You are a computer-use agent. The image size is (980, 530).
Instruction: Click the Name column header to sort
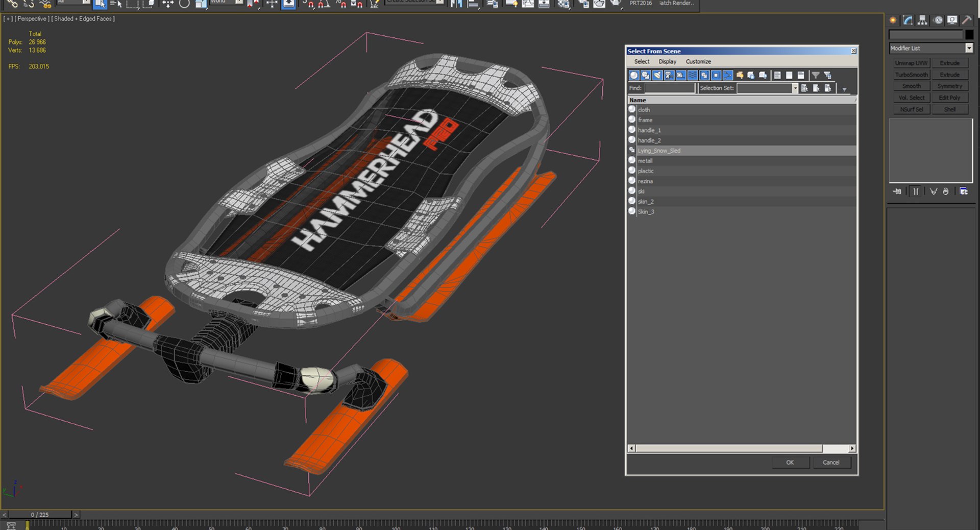pos(741,100)
